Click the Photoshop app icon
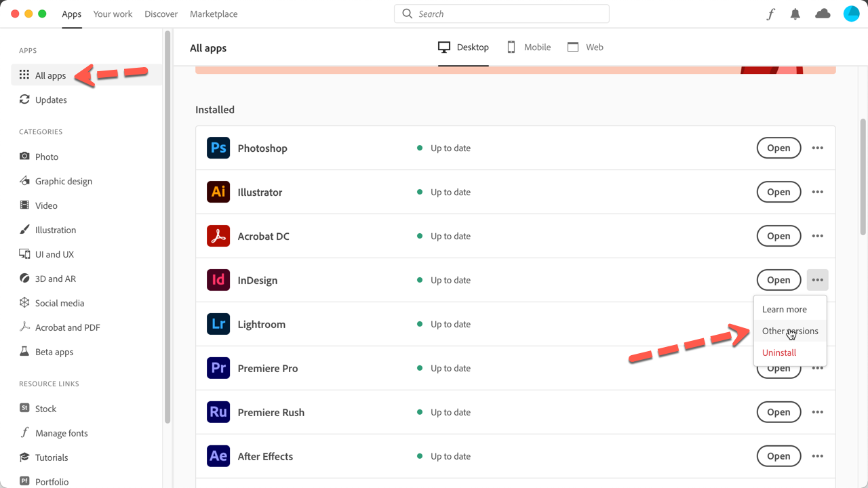 point(218,148)
